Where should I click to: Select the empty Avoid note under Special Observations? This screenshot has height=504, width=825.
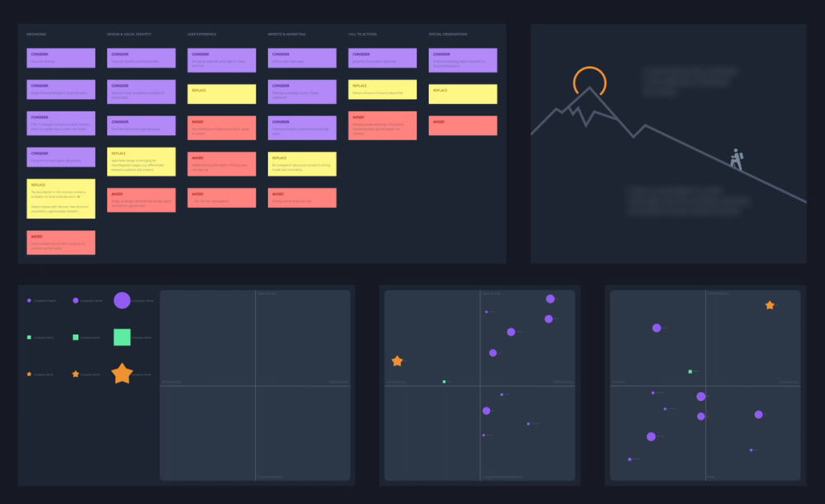(463, 125)
